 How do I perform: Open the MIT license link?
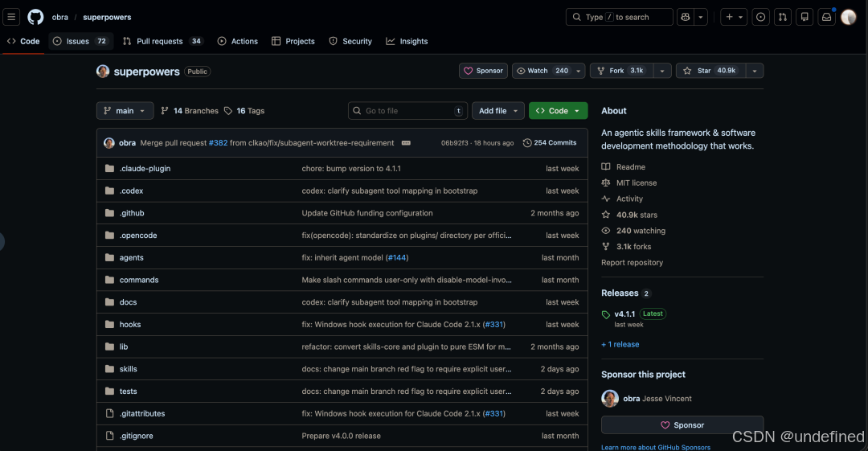636,182
